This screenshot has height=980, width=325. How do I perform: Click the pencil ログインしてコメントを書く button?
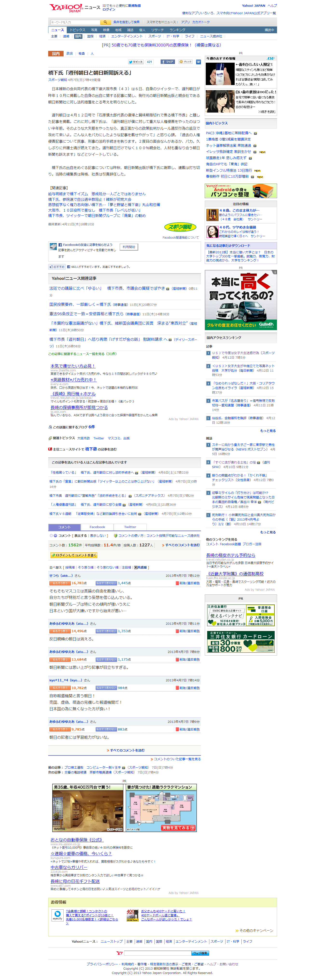[74, 555]
